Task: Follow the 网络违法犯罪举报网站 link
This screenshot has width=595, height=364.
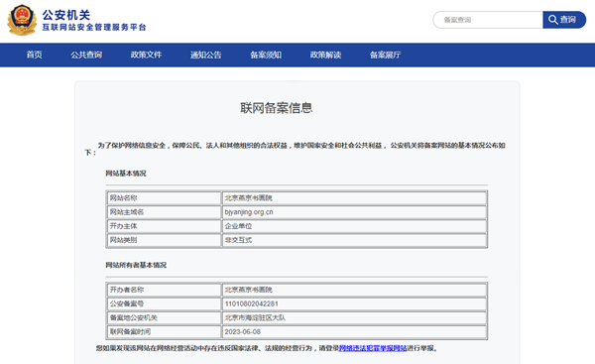Action: (x=373, y=348)
